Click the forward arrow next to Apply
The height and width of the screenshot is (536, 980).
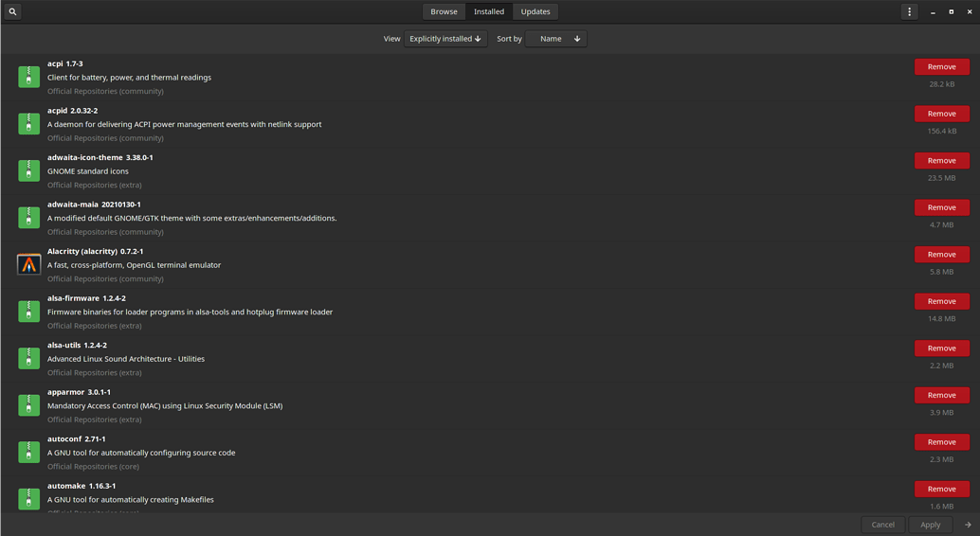(968, 525)
